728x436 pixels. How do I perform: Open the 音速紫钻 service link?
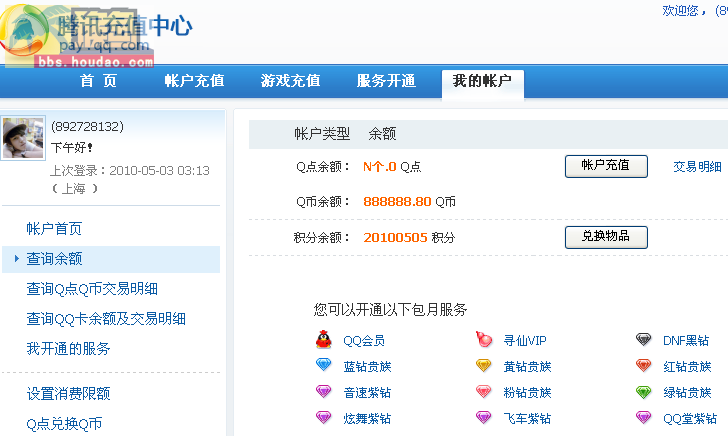click(367, 393)
